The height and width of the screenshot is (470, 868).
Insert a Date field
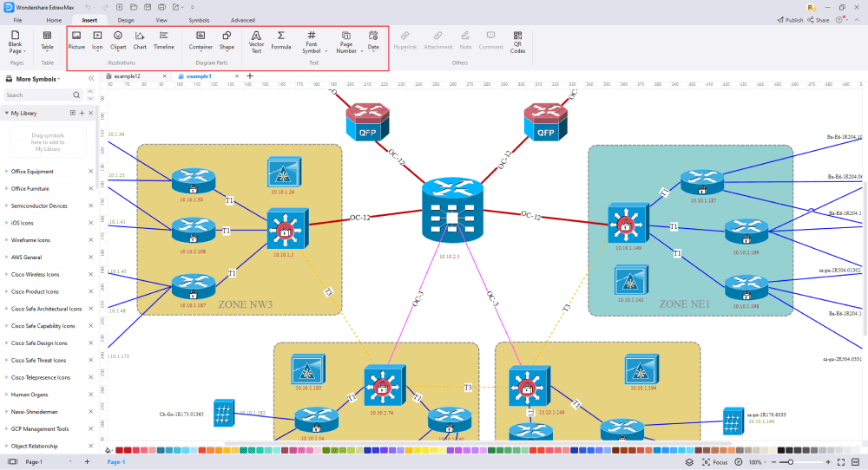click(373, 41)
